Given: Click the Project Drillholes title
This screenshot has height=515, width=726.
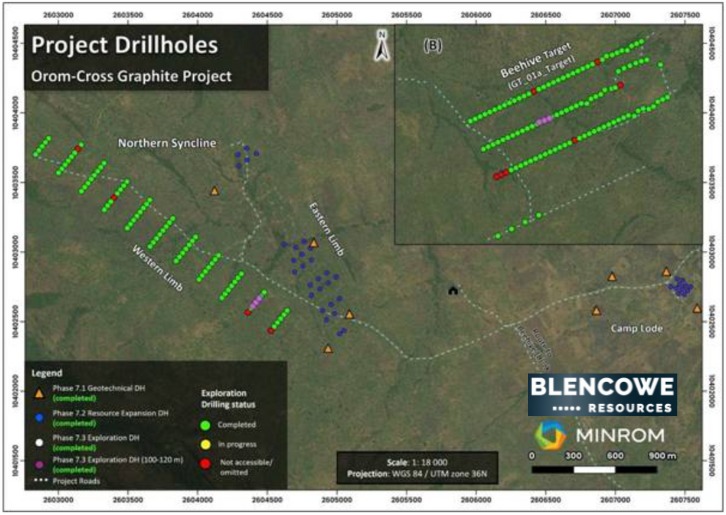Looking at the screenshot, I should tap(125, 45).
